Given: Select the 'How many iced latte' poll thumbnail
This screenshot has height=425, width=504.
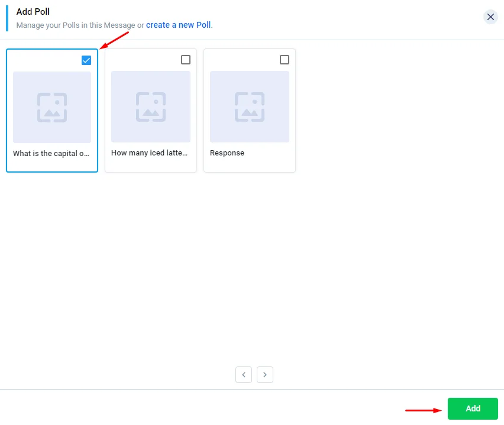Looking at the screenshot, I should 151,106.
